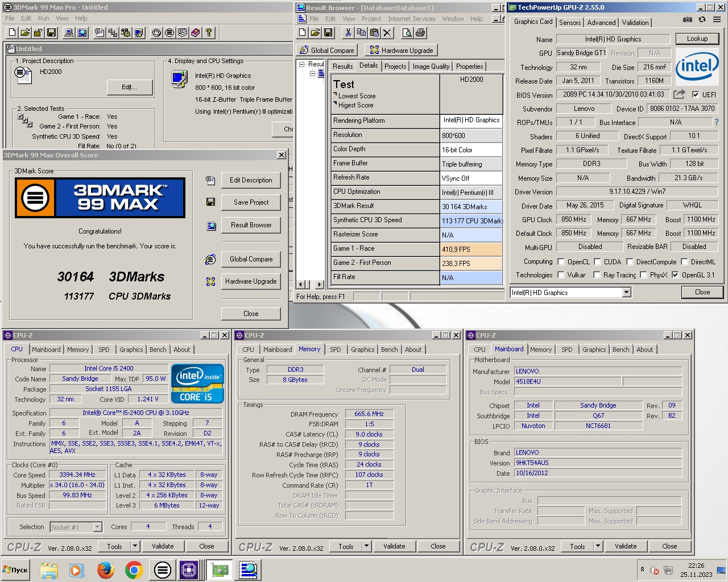Toggle OpenGL 3.1 checkbox in GPU-Z
Viewport: 728px width, 582px height.
click(676, 275)
